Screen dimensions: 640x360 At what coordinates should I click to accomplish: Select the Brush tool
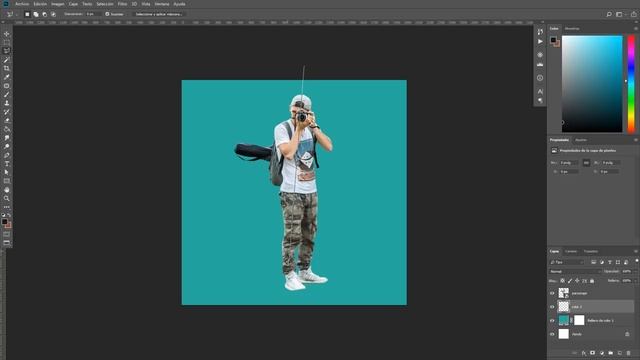[7, 95]
